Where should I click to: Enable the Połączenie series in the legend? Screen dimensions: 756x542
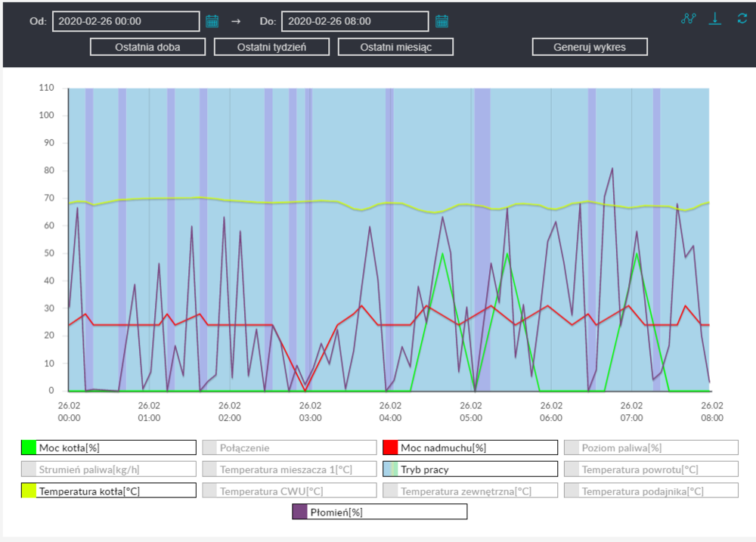(x=290, y=448)
